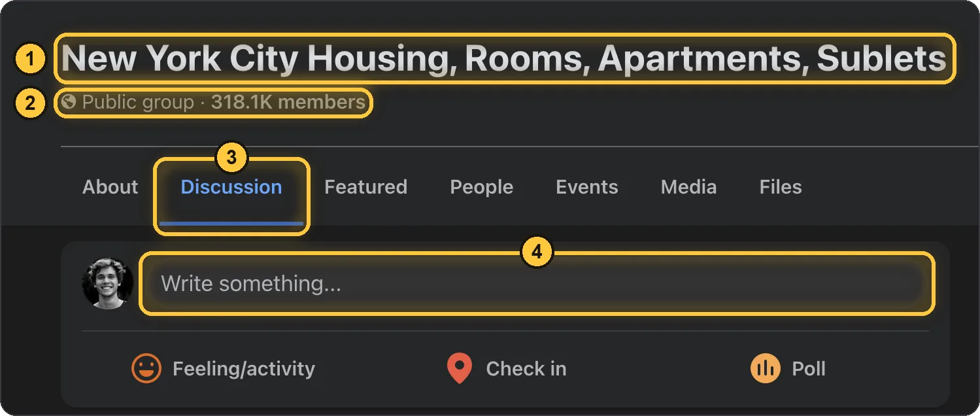Click the yellow number 4 annotation badge

pos(537,252)
